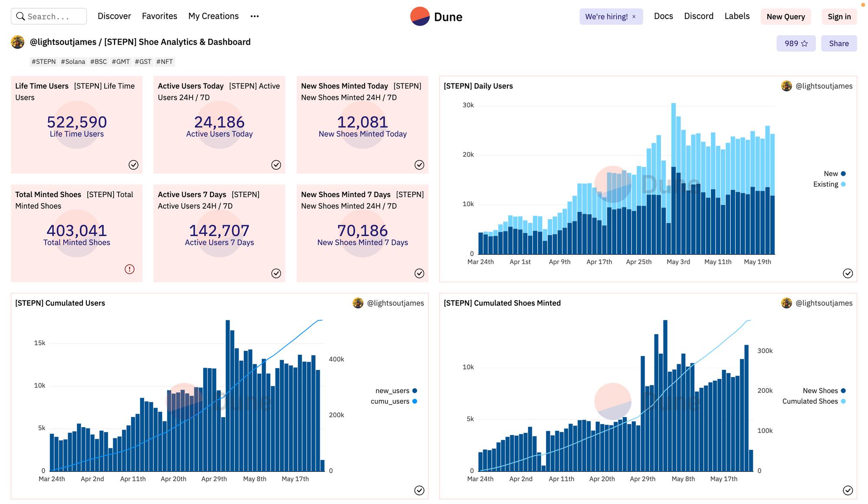Viewport: 868px width, 504px height.
Task: Star the dashboard with 989 button
Action: click(796, 43)
